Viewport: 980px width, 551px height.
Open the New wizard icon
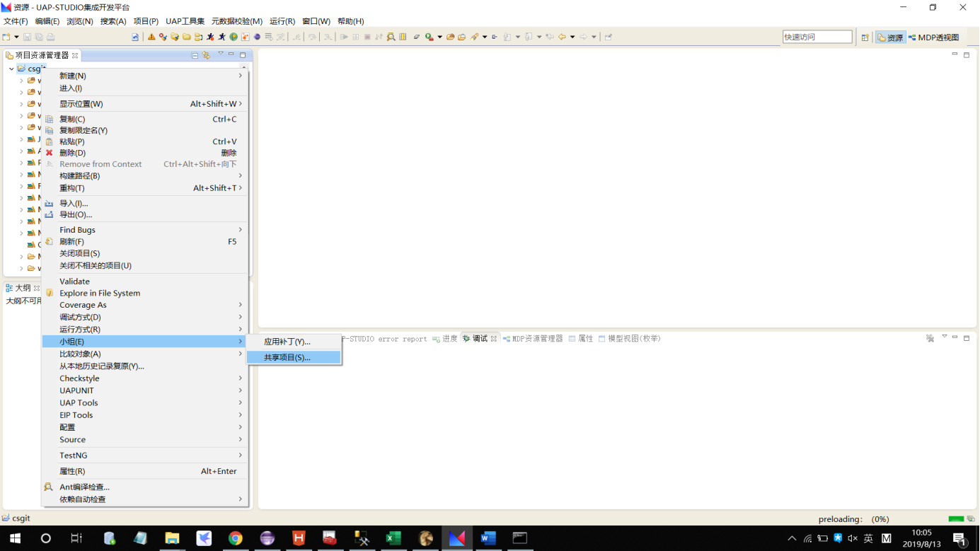point(6,36)
